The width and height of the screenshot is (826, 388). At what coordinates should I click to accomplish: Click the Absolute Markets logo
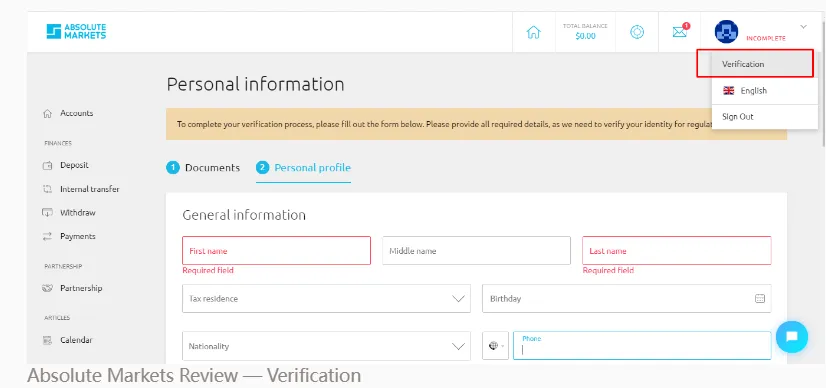(x=76, y=32)
